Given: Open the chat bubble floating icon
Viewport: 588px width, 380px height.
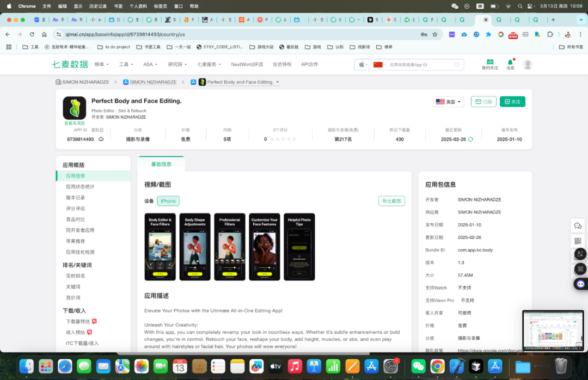Looking at the screenshot, I should 578,226.
